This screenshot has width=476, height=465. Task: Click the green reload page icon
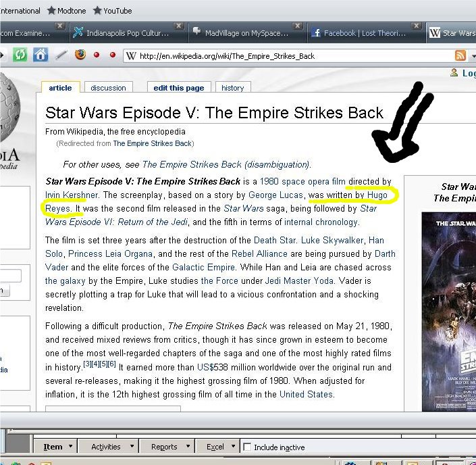20,55
